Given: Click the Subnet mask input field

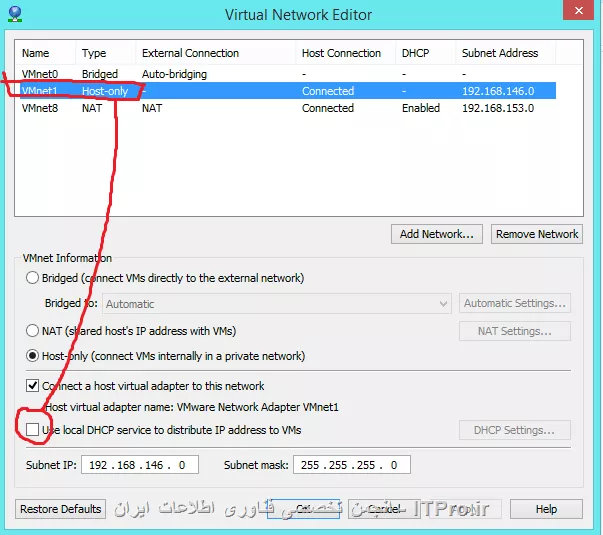Looking at the screenshot, I should click(x=352, y=465).
